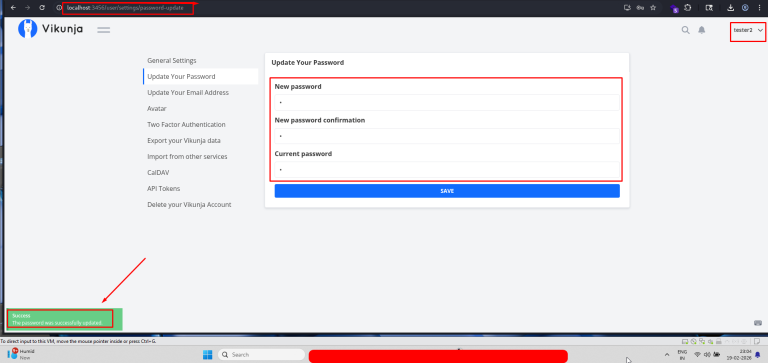Click the install app icon in address bar
Screen dimensions: 768x363
[x=627, y=7]
